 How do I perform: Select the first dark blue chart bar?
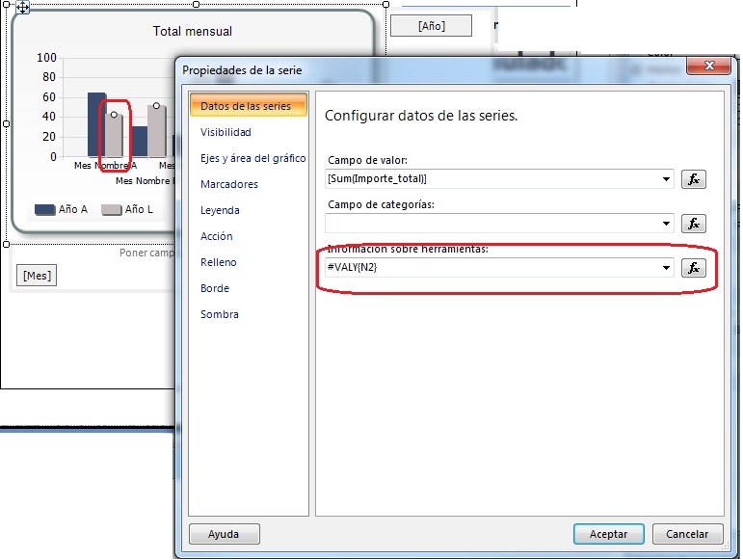[x=96, y=124]
